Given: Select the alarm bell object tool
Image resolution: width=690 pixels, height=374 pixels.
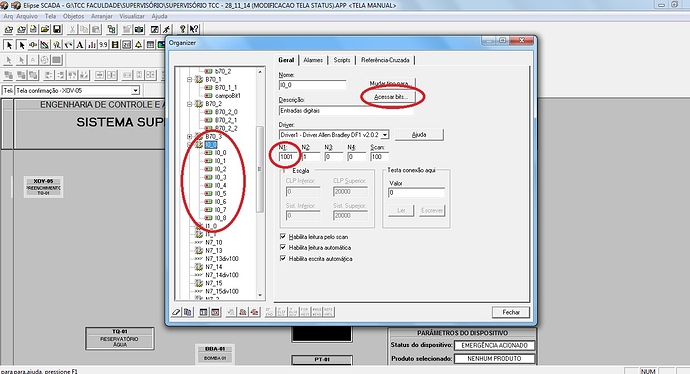Looking at the screenshot, I should pyautogui.click(x=138, y=45).
